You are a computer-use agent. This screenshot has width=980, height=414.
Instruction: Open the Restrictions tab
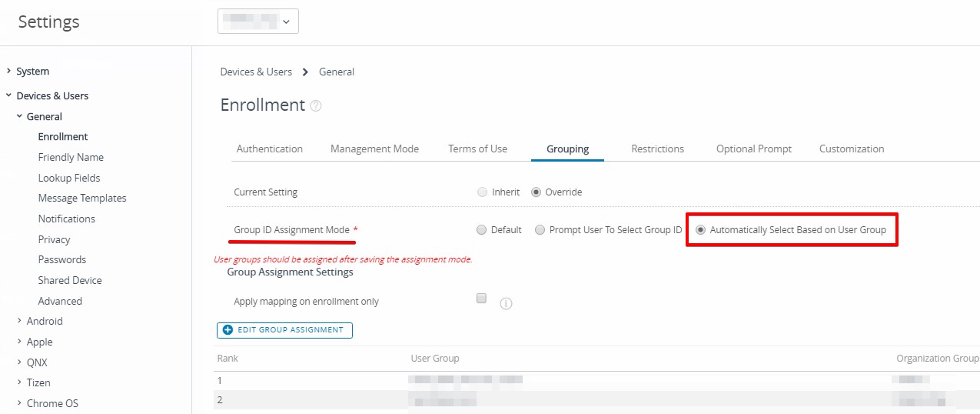tap(657, 149)
